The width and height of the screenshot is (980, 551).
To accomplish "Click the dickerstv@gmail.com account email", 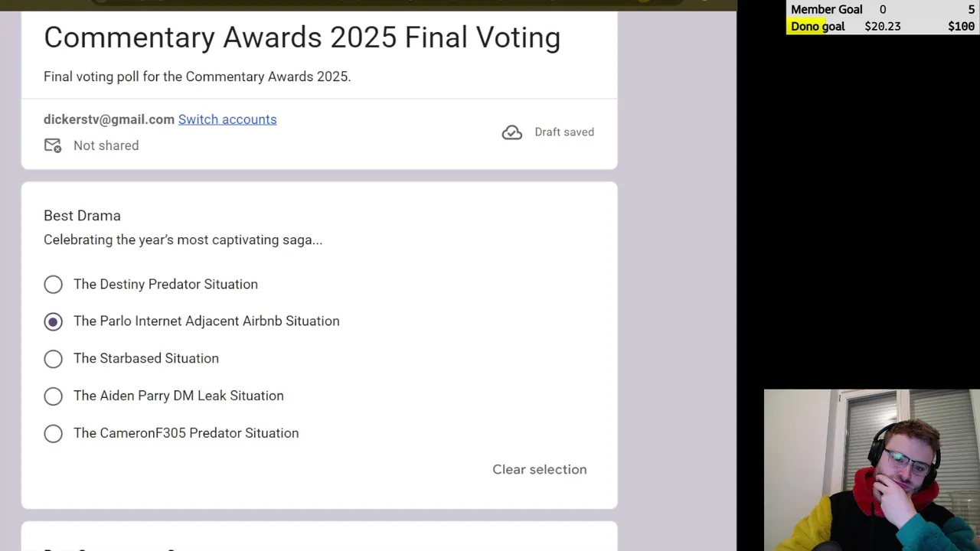I will 109,119.
